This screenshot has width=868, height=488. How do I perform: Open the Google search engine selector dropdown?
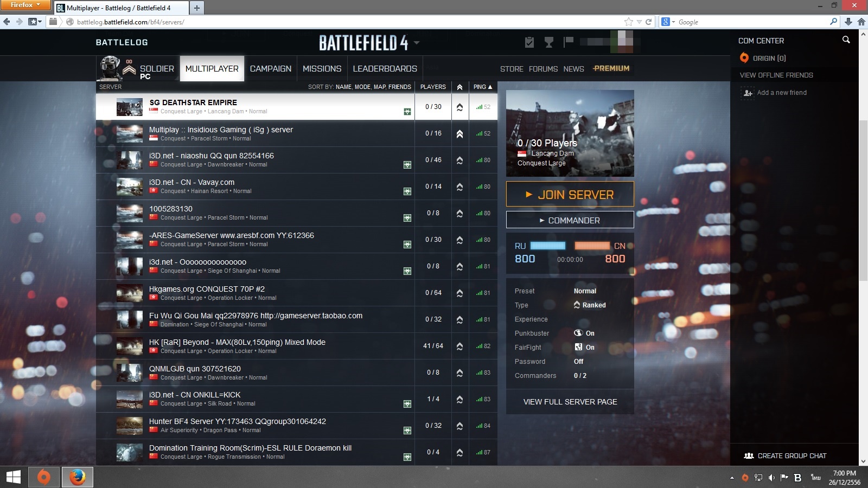click(x=668, y=22)
